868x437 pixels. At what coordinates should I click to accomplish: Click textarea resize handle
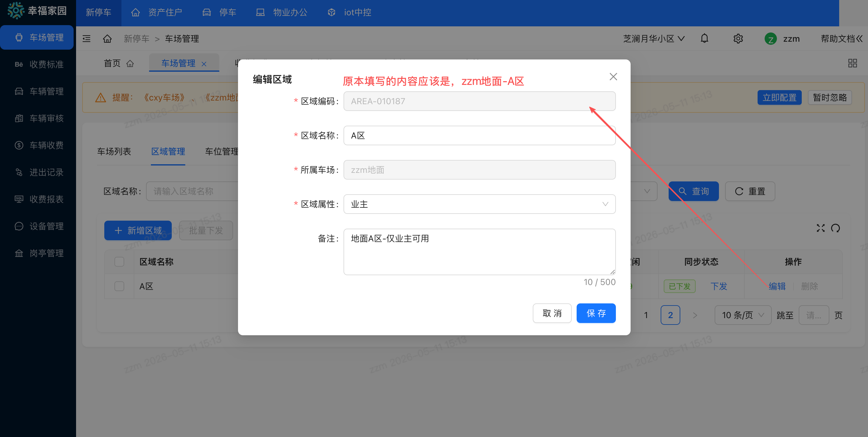[x=612, y=272]
